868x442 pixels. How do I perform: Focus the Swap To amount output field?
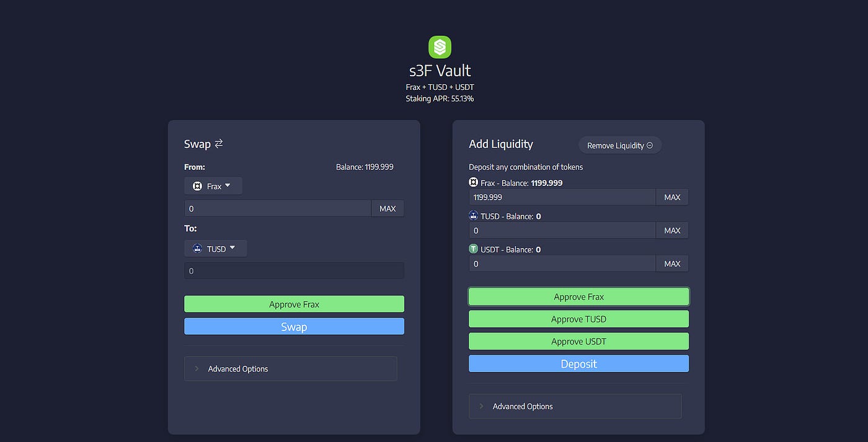pos(294,271)
